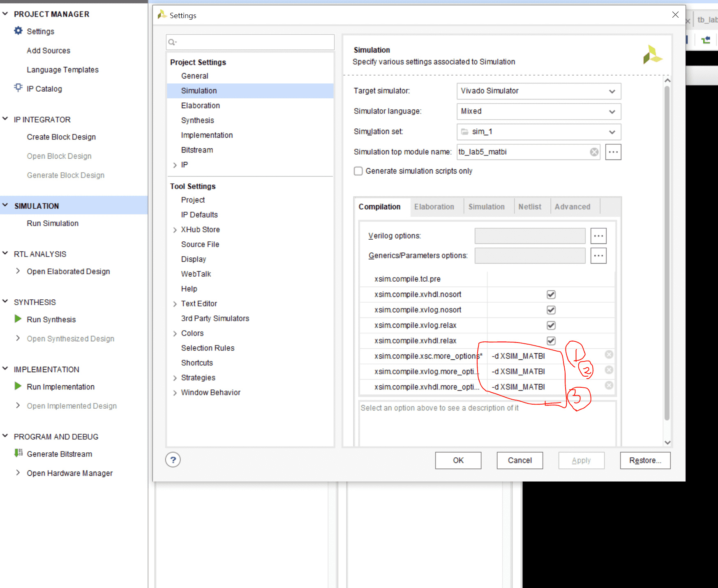This screenshot has height=588, width=718.
Task: Click Run Simulation in flow navigator
Action: 53,223
